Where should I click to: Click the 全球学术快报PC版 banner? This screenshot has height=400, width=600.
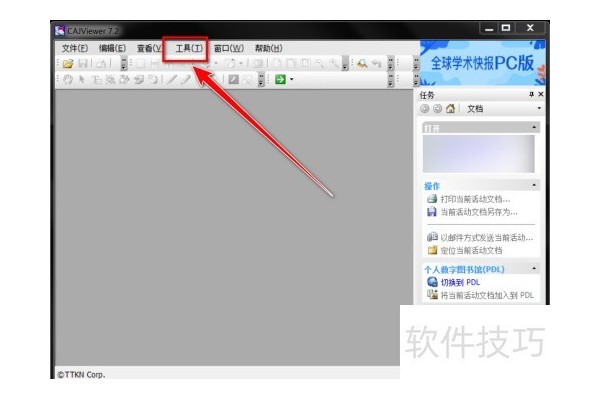tap(483, 63)
